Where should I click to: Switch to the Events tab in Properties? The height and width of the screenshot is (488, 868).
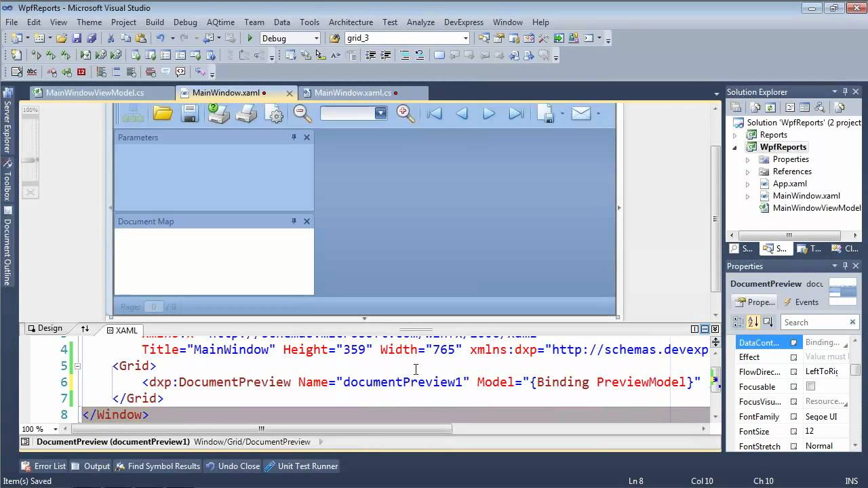800,302
